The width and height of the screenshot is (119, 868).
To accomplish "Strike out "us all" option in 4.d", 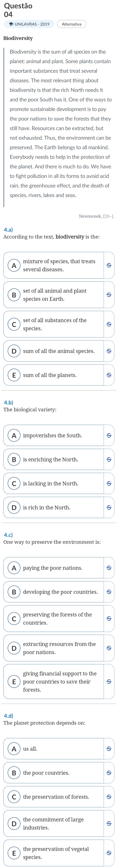I will [x=109, y=749].
